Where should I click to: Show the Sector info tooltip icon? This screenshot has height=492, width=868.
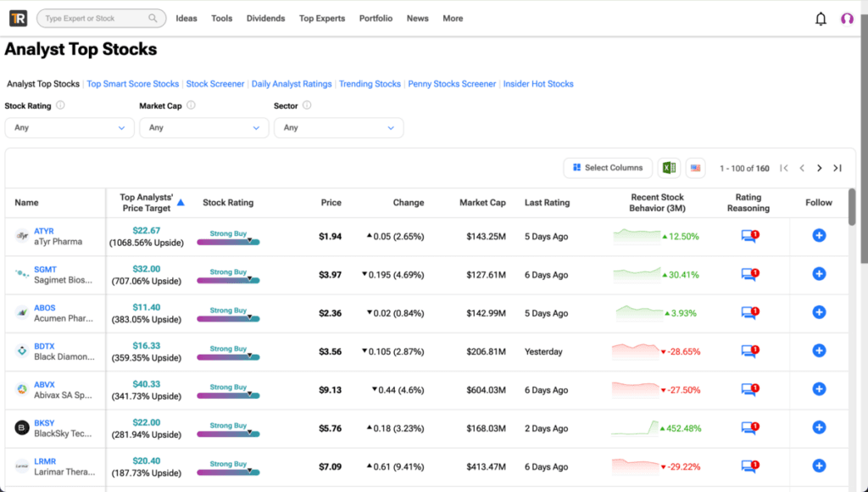coord(307,105)
